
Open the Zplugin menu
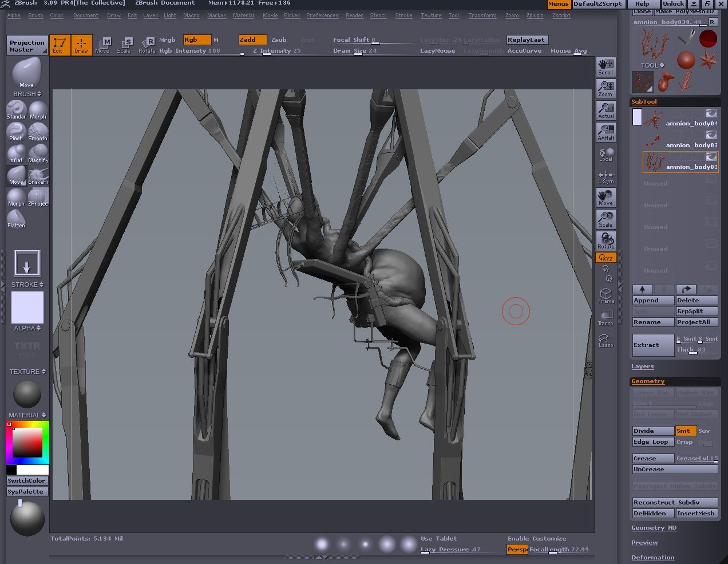coord(535,15)
